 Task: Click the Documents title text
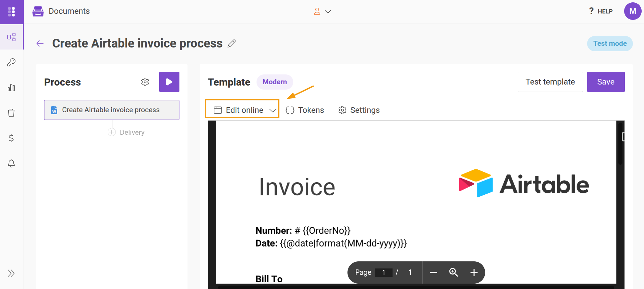pyautogui.click(x=69, y=11)
